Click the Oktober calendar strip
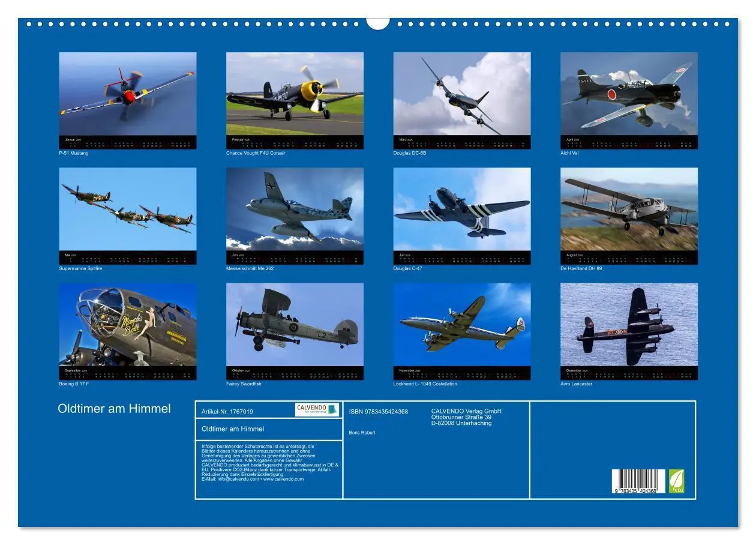This screenshot has width=756, height=545. (295, 373)
